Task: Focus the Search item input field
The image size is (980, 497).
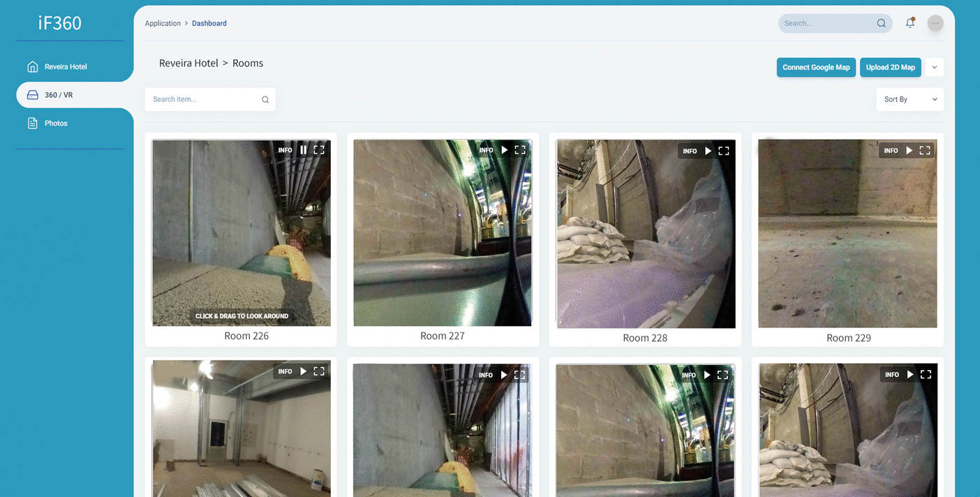Action: (x=202, y=99)
